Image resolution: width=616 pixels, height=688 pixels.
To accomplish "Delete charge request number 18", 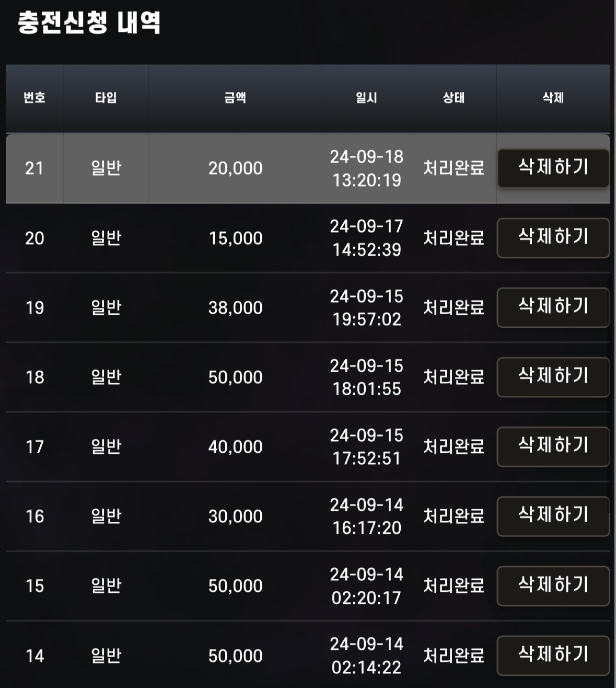I will pyautogui.click(x=553, y=377).
